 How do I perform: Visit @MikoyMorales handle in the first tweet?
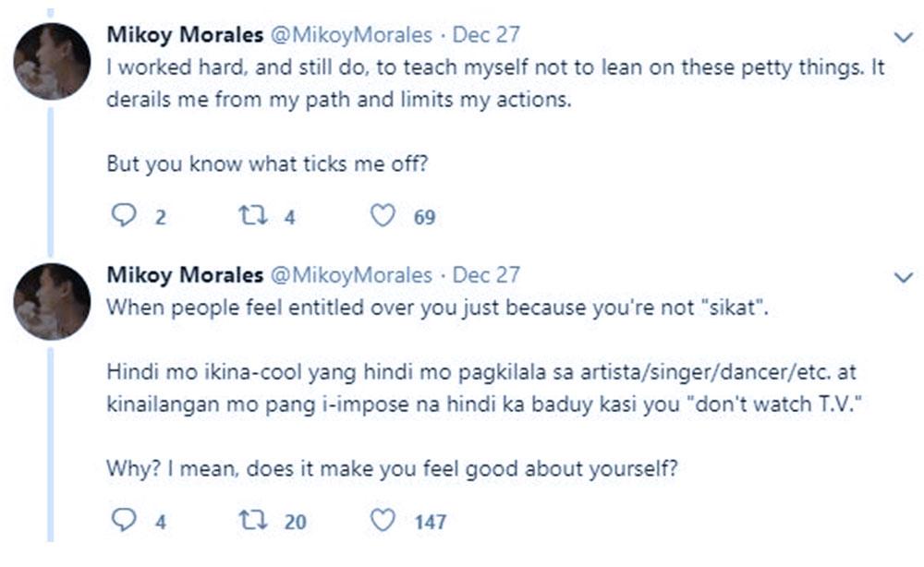pyautogui.click(x=349, y=35)
